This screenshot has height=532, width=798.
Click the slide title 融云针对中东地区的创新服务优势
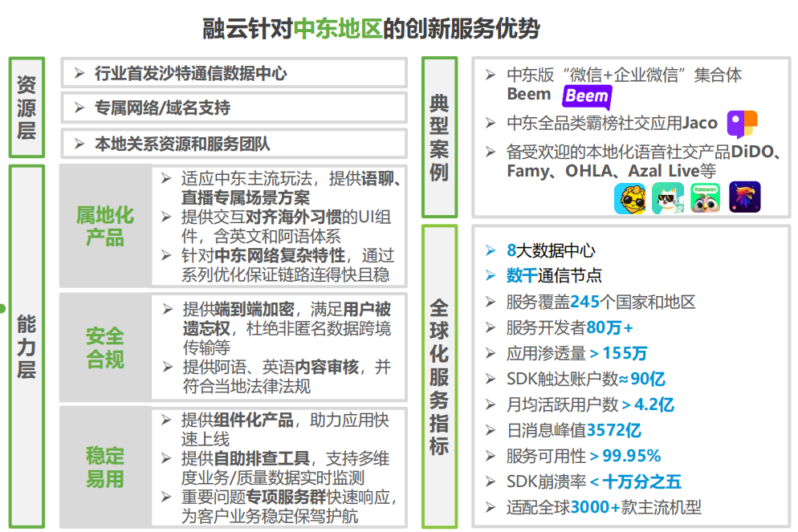(x=371, y=28)
